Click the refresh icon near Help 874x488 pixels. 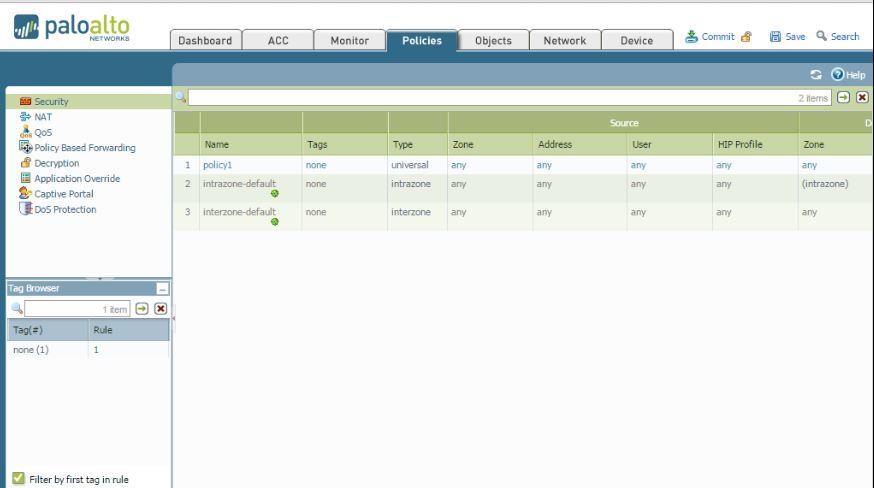coord(816,75)
